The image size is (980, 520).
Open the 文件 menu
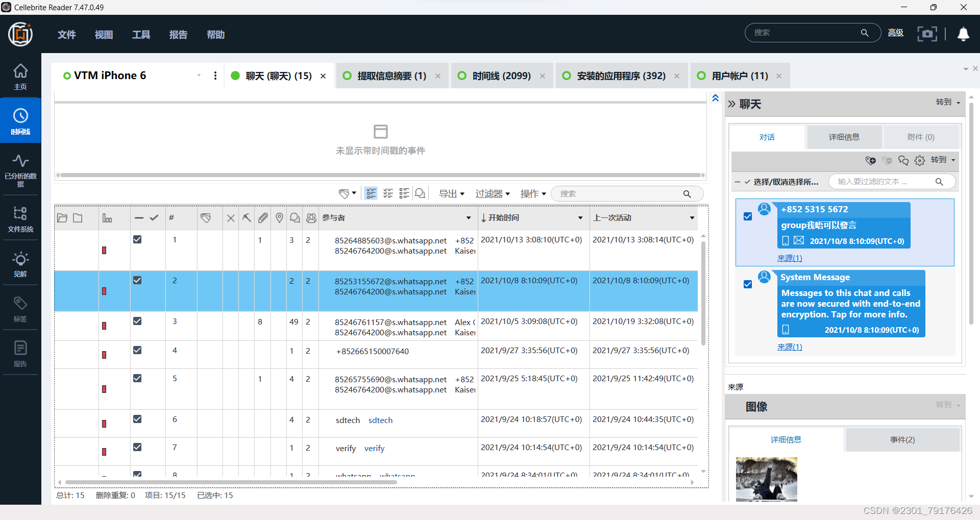click(x=66, y=35)
